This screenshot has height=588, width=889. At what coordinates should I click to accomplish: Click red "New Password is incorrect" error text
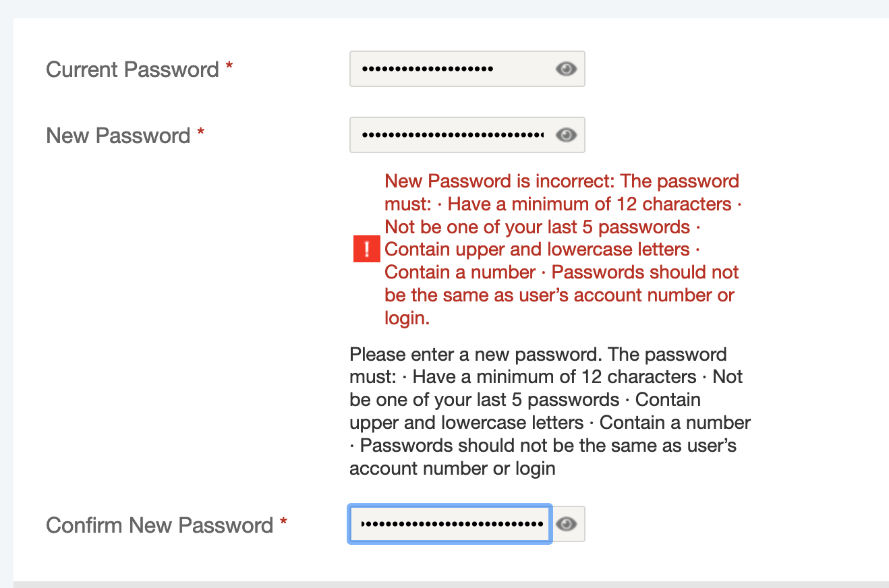[500, 181]
